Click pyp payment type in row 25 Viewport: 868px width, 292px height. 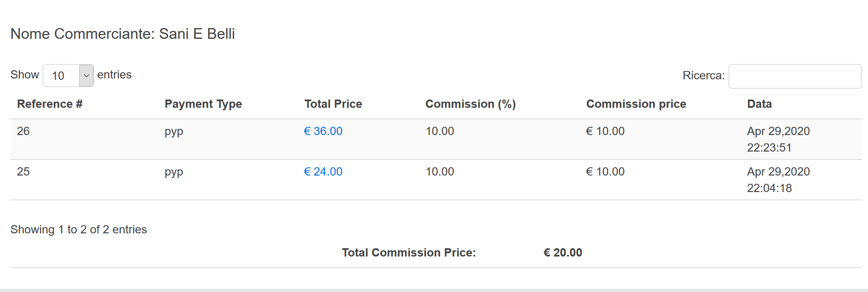click(174, 172)
